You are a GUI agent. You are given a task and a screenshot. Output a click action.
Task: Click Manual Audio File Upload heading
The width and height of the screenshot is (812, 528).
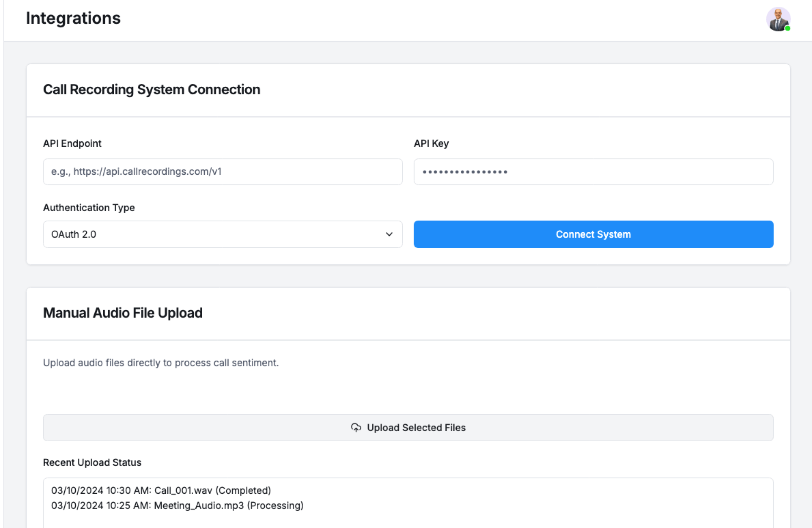[x=123, y=313]
